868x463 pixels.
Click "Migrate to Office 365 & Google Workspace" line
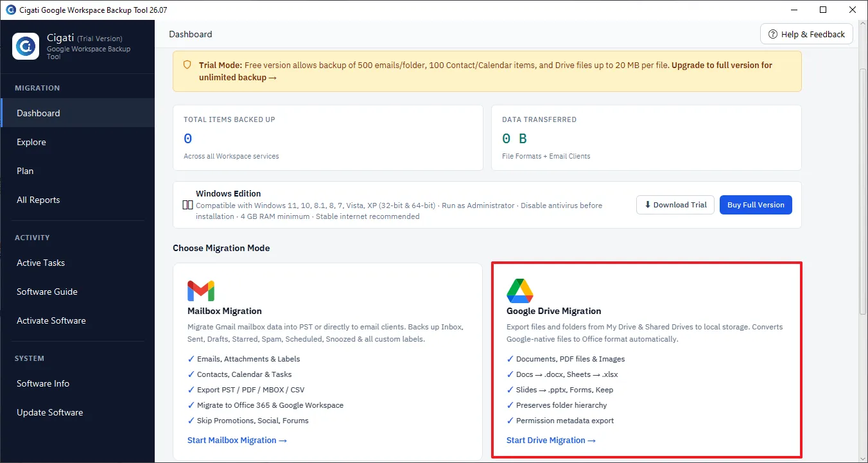tap(270, 405)
